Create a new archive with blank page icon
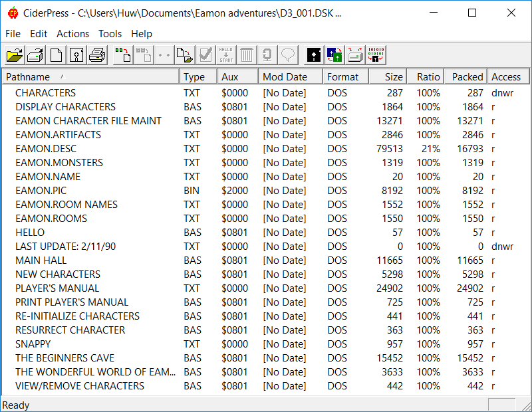This screenshot has height=412, width=532. coord(56,54)
